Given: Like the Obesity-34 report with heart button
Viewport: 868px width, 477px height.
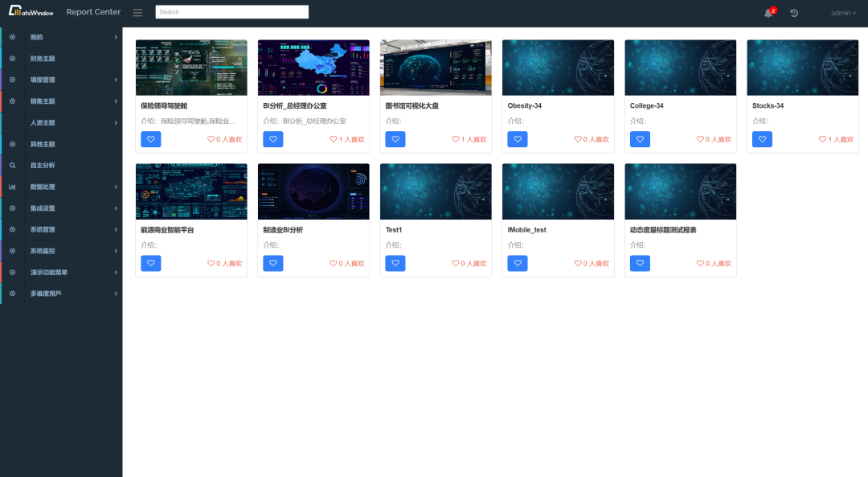Looking at the screenshot, I should click(x=518, y=139).
